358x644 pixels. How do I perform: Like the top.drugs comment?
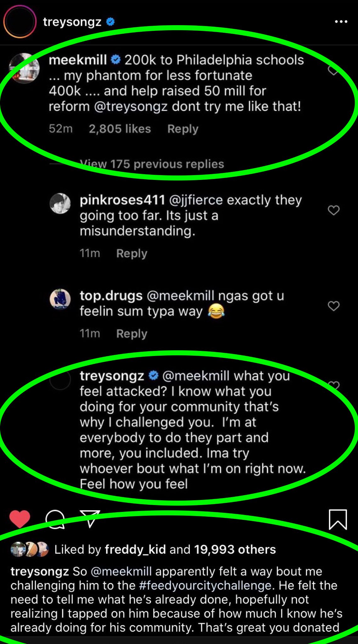click(x=334, y=306)
